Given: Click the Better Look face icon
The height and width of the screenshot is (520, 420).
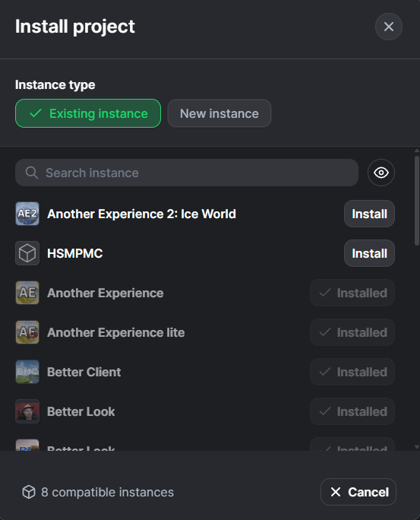Looking at the screenshot, I should click(27, 411).
